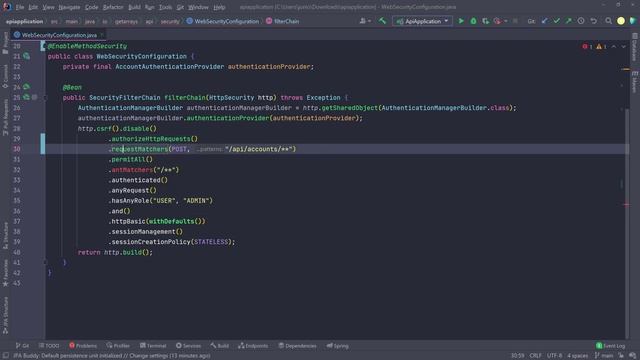Open the Git menu

tap(180, 7)
